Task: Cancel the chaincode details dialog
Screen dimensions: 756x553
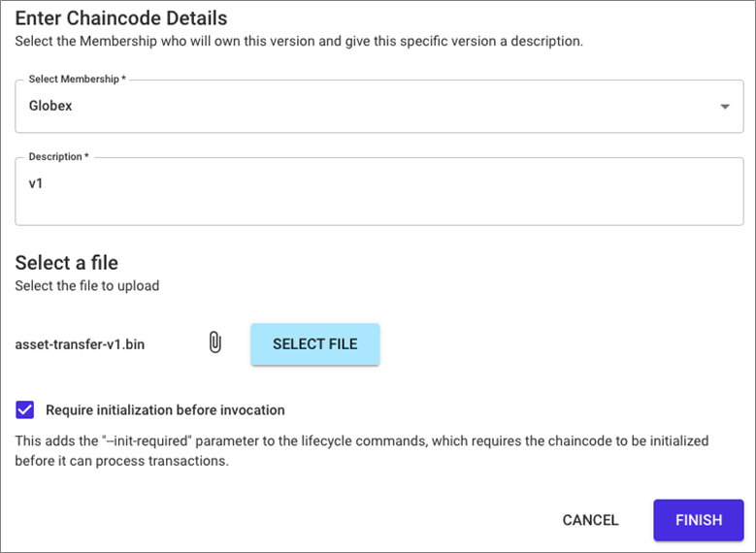Action: point(590,520)
